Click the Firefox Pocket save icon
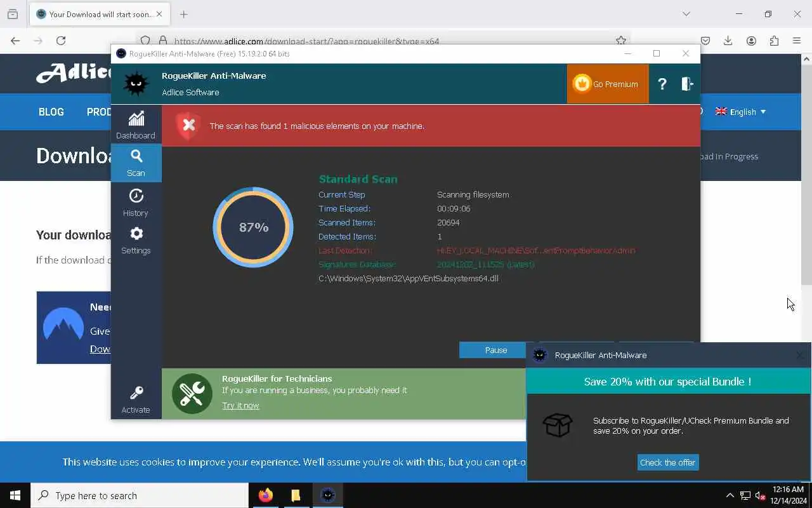This screenshot has width=812, height=508. [x=705, y=41]
